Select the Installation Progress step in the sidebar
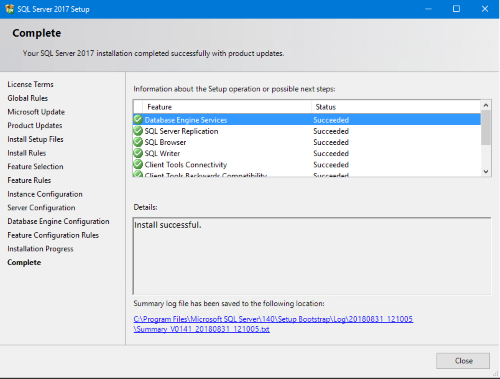This screenshot has height=379, width=500. tap(40, 249)
